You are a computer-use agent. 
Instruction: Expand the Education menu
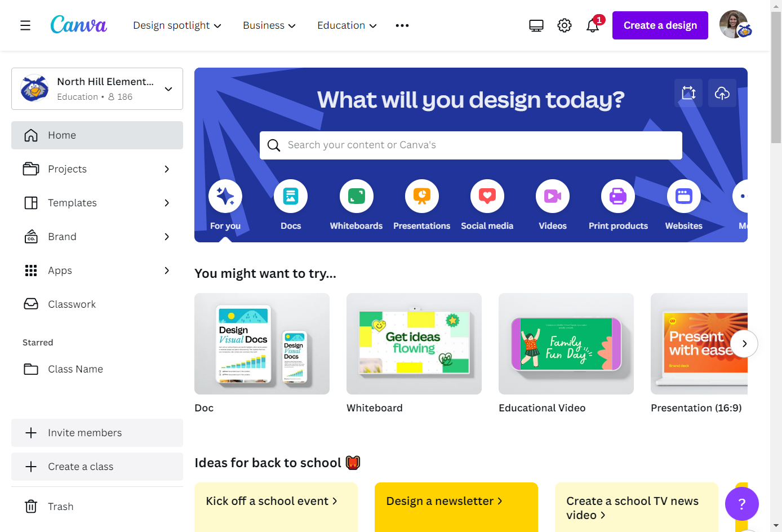[x=347, y=25]
